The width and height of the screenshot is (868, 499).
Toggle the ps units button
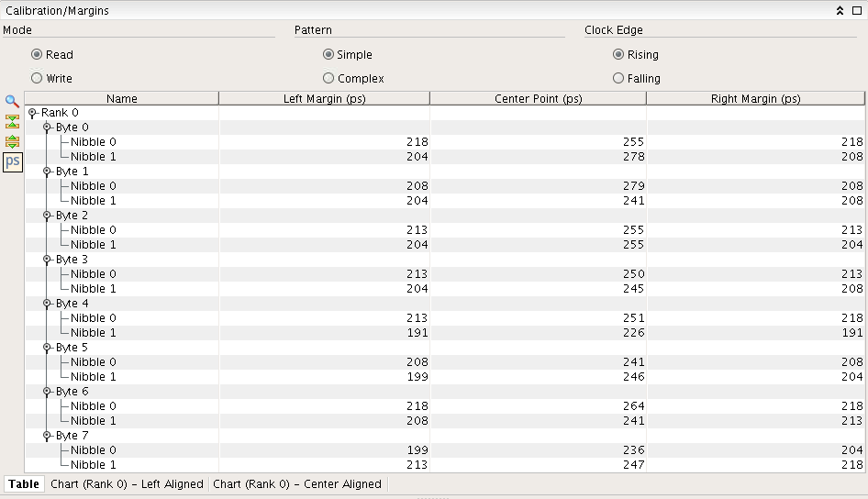12,162
